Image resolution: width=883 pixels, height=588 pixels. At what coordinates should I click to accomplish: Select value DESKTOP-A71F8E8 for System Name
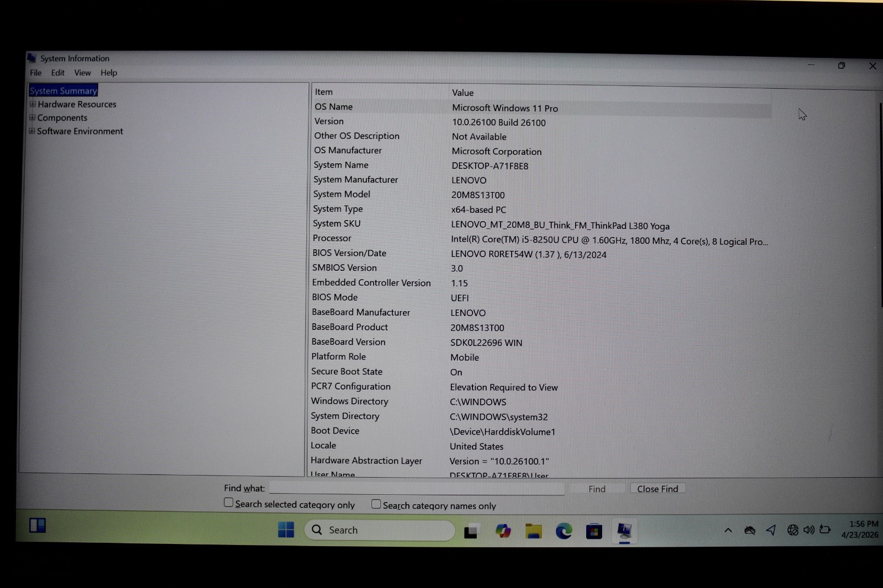(490, 166)
